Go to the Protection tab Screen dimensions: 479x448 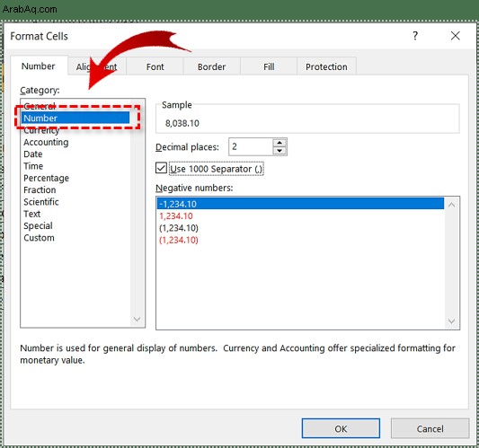(326, 66)
